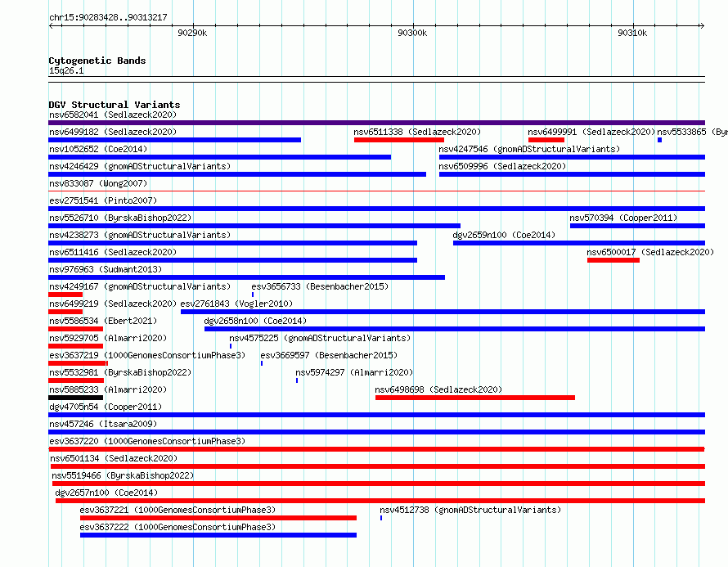The width and height of the screenshot is (728, 567).
Task: Select the red nsv6511338 variant bar
Action: pos(399,140)
